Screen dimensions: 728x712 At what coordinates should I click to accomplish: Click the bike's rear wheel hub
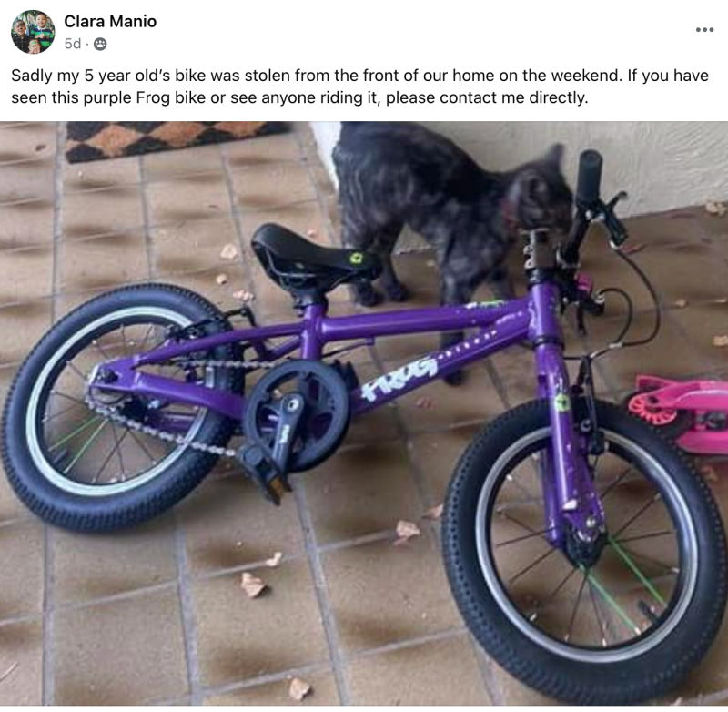(x=103, y=380)
